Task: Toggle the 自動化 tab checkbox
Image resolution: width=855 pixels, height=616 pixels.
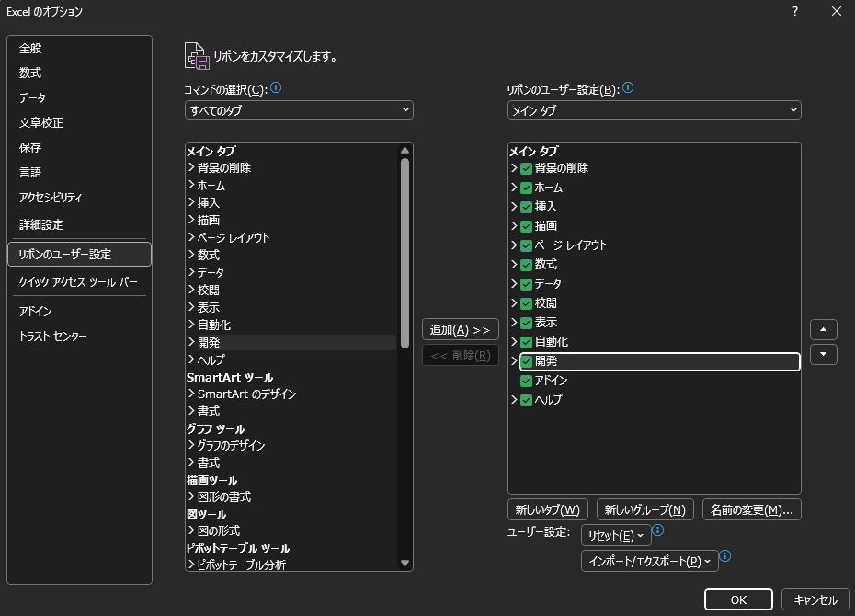Action: (x=526, y=342)
